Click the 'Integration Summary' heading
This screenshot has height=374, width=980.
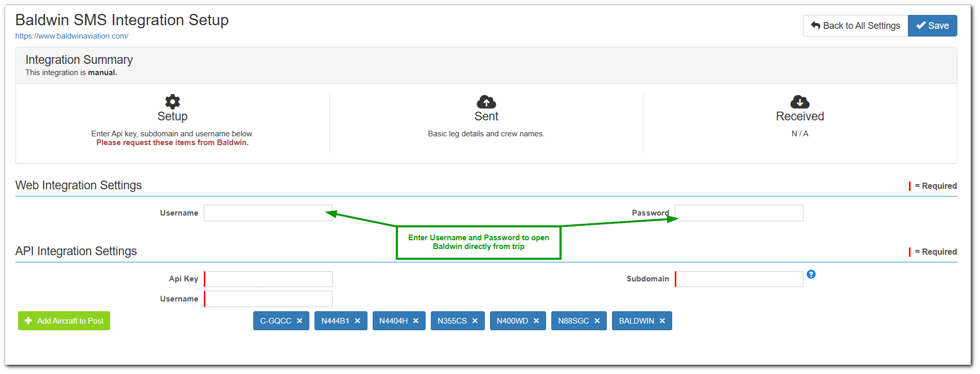tap(79, 60)
